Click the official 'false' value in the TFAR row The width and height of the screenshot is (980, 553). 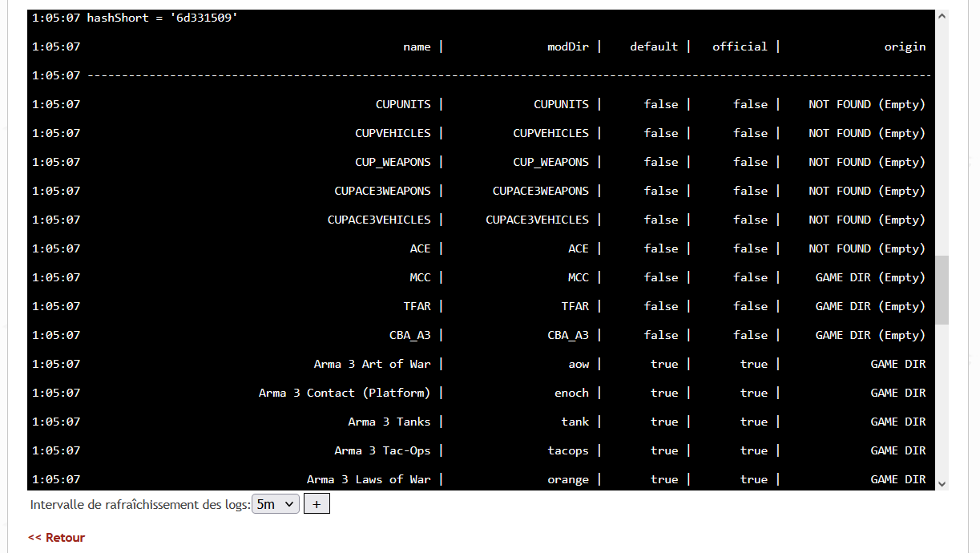pyautogui.click(x=750, y=306)
